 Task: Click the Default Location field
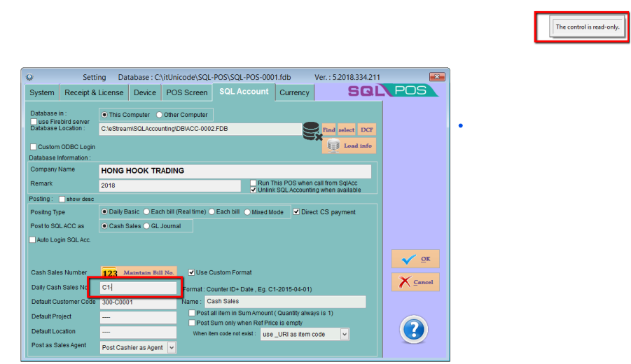tap(138, 332)
